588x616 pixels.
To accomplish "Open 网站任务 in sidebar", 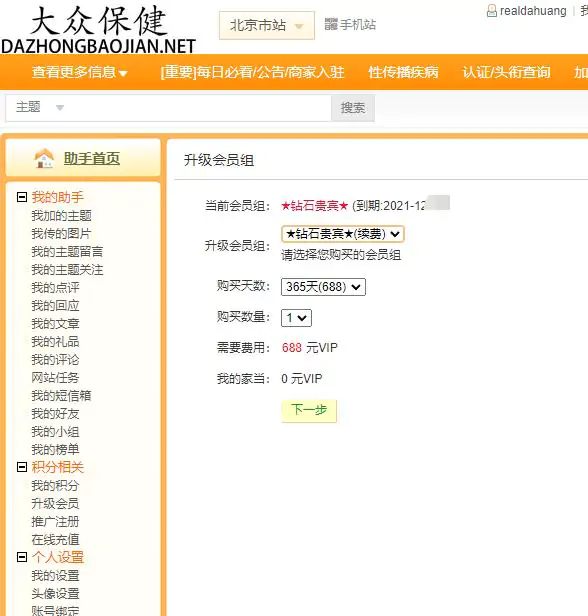I will pos(55,378).
